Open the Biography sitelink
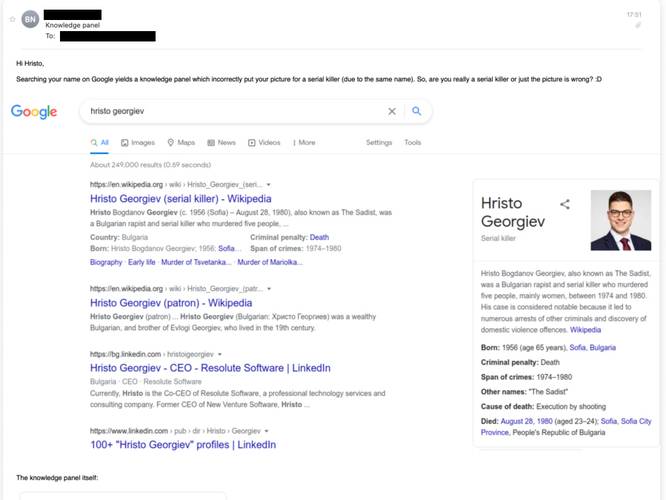This screenshot has width=666, height=500. [x=106, y=262]
